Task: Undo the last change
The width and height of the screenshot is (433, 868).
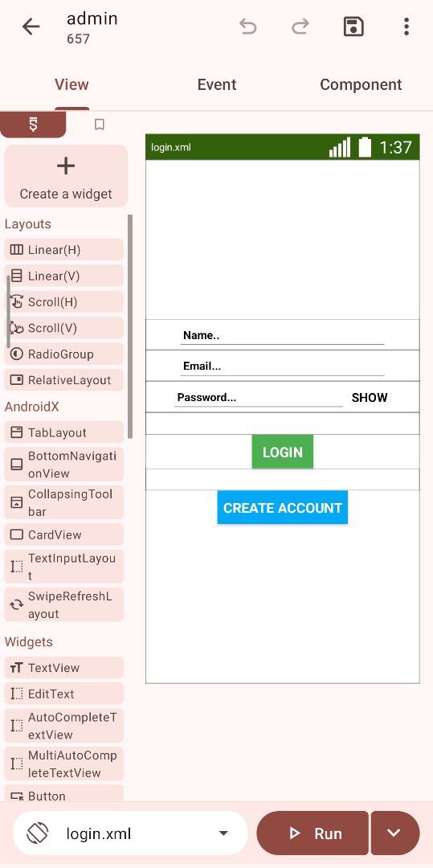Action: [x=247, y=27]
